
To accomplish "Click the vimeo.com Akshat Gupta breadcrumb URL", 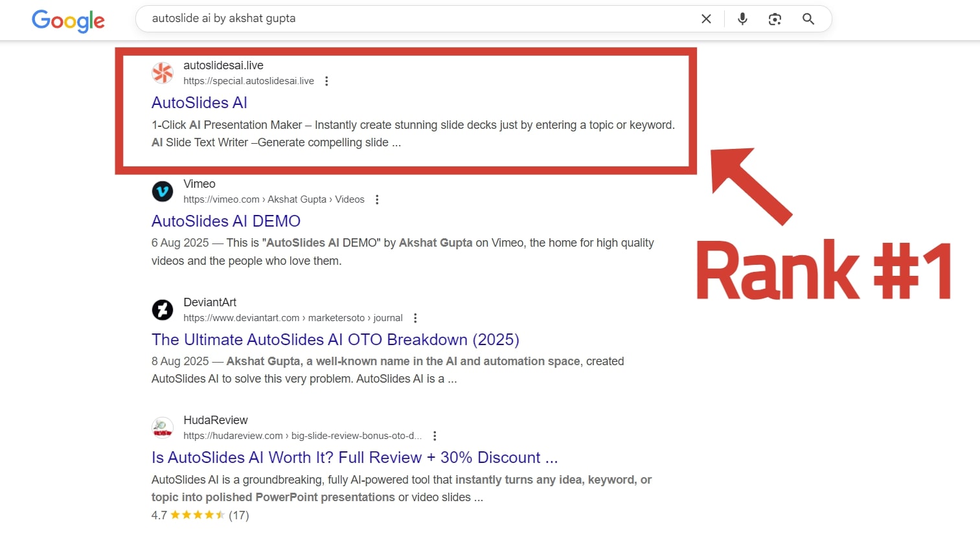I will coord(273,199).
